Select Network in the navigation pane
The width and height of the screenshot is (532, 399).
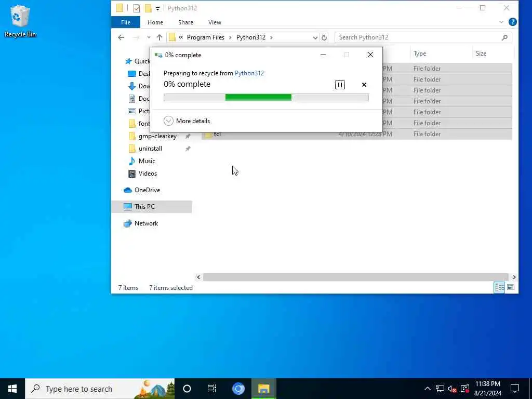click(x=146, y=223)
